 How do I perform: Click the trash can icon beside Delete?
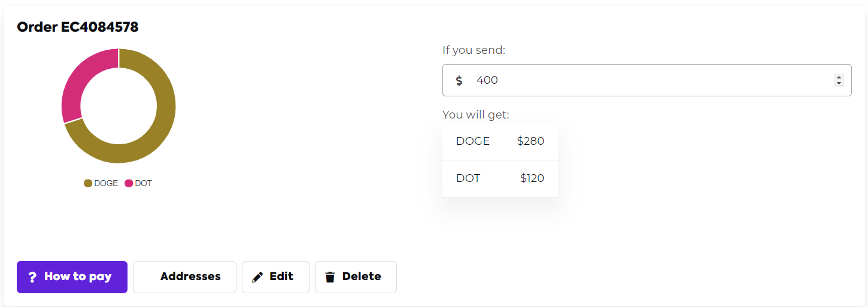(330, 277)
